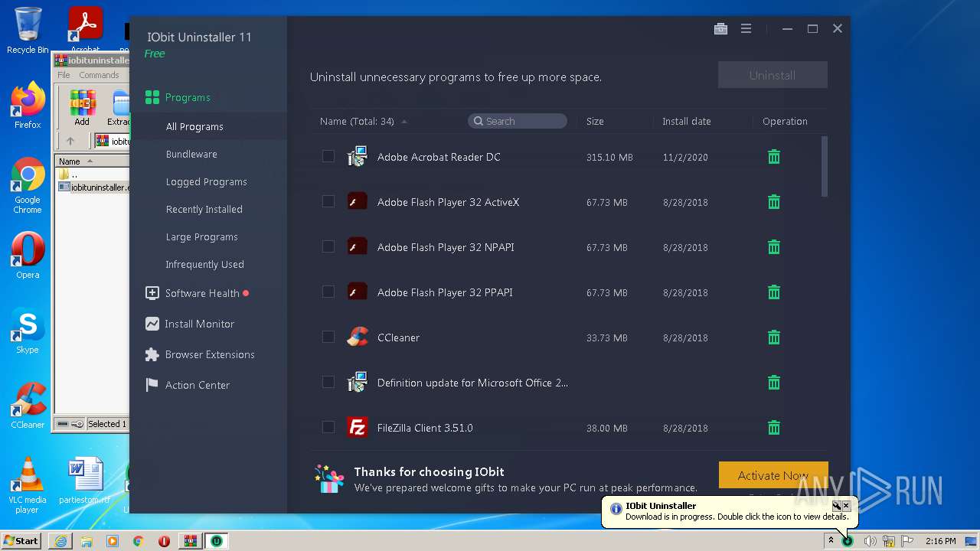Screen dimensions: 980x551
Task: Click the Action Center flag icon
Action: (x=152, y=385)
